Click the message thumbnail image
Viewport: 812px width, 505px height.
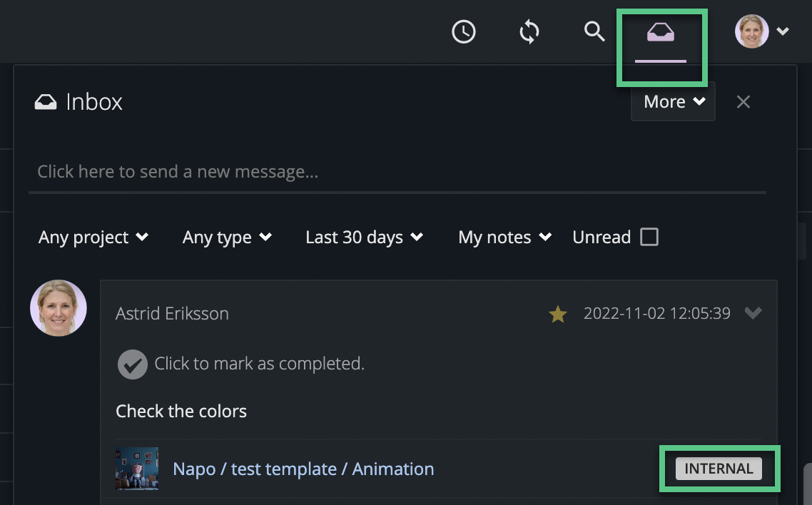point(137,469)
